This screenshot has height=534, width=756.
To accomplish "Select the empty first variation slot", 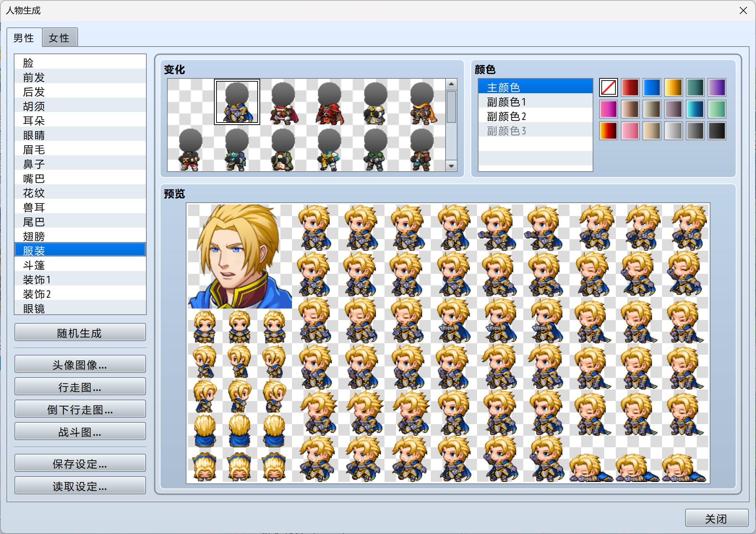I will (x=191, y=102).
